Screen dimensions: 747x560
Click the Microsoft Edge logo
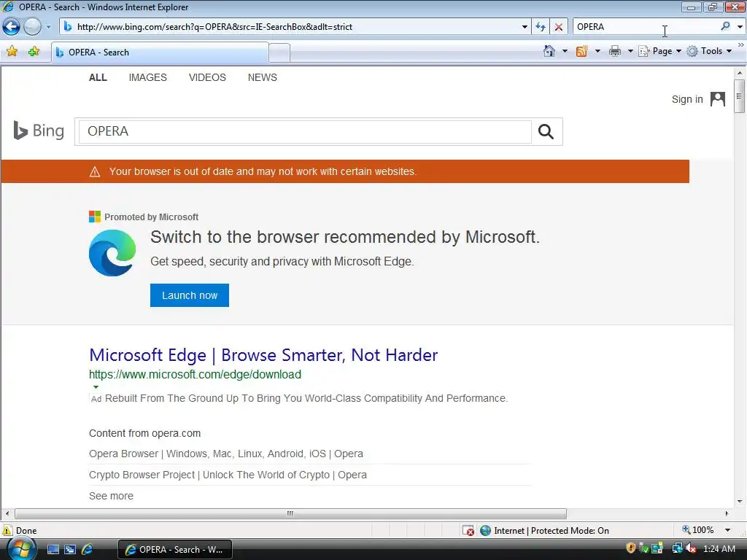pos(112,253)
